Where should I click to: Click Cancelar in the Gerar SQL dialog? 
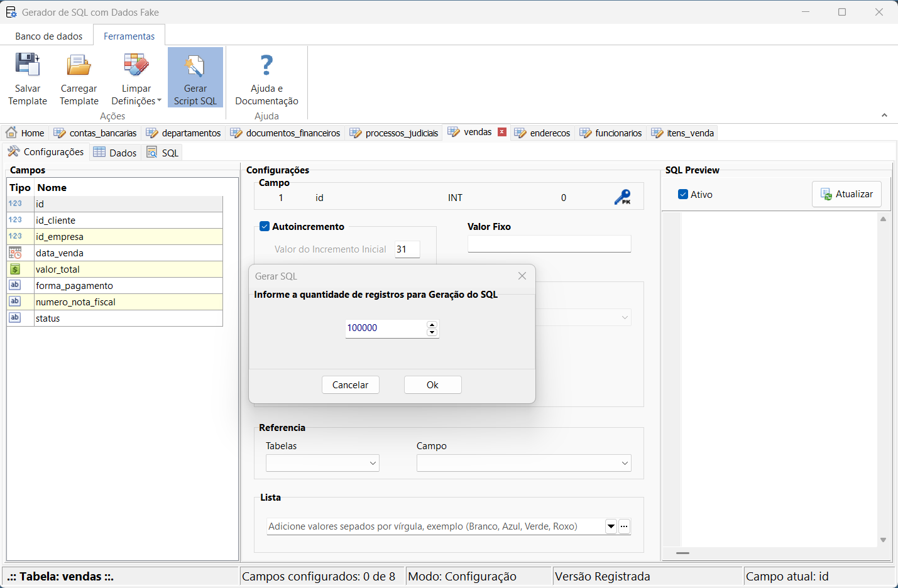click(x=350, y=385)
